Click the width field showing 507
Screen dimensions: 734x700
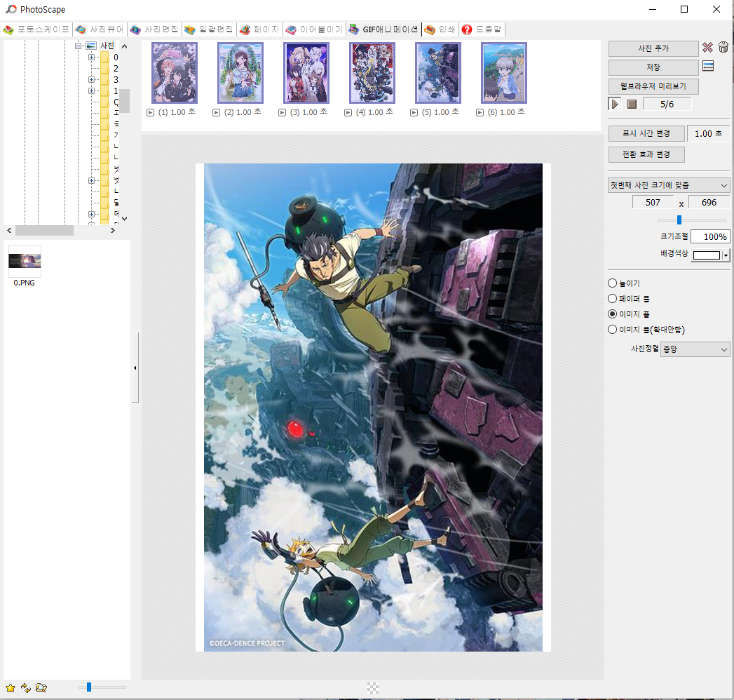pos(653,202)
